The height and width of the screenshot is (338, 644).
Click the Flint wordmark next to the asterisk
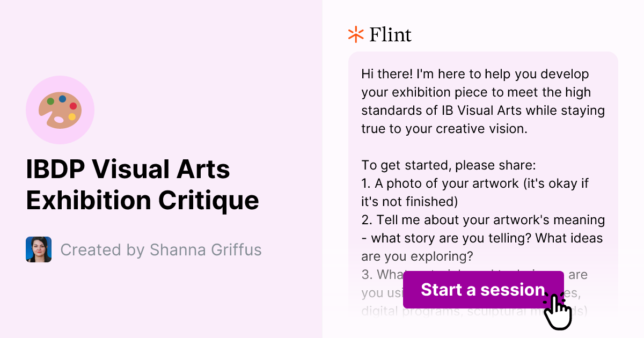pyautogui.click(x=389, y=34)
